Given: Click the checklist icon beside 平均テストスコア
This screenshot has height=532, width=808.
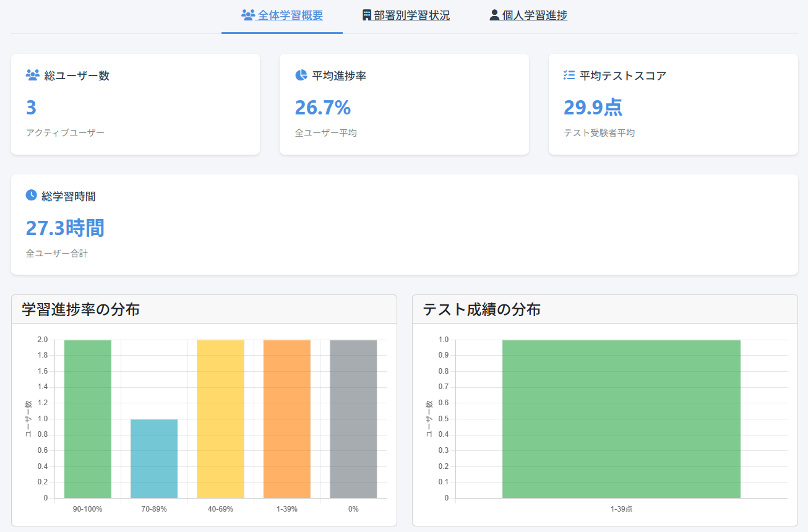Looking at the screenshot, I should point(569,75).
